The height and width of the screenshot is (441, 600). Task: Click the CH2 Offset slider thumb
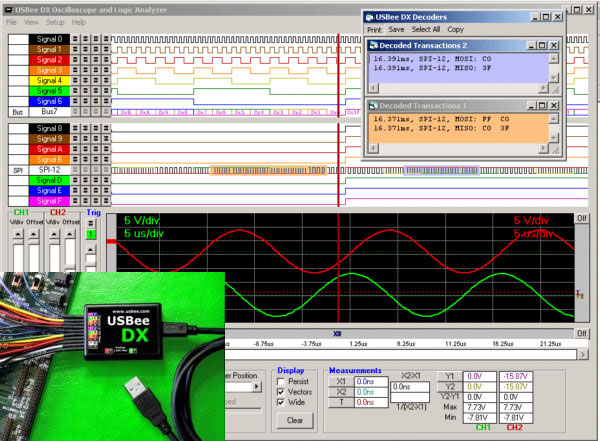click(x=70, y=266)
